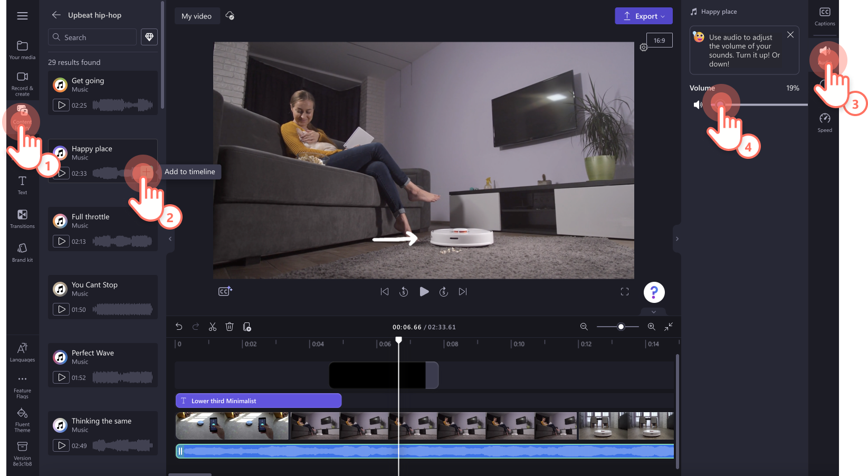
Task: Select robot vacuum phone clip thumbnail
Action: [232, 426]
